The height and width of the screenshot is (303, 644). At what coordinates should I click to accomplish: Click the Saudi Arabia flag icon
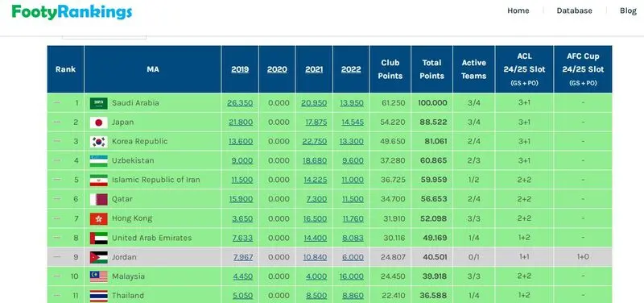[98, 103]
